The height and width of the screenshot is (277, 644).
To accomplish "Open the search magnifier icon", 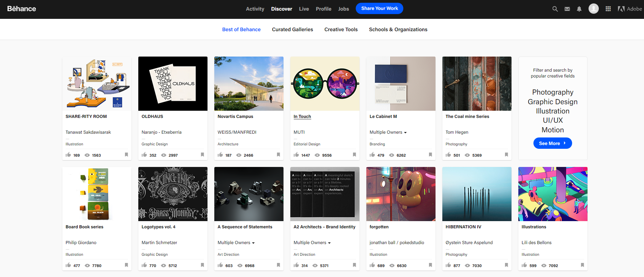I will click(555, 9).
